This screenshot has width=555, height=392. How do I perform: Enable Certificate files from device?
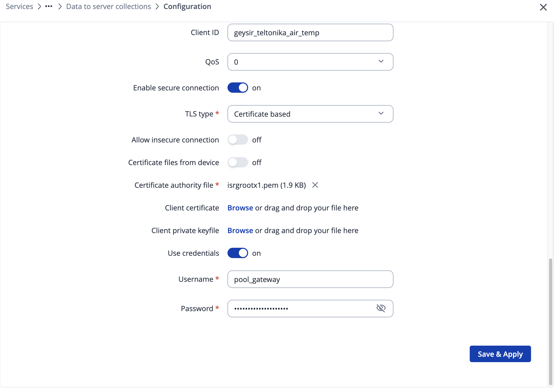238,162
